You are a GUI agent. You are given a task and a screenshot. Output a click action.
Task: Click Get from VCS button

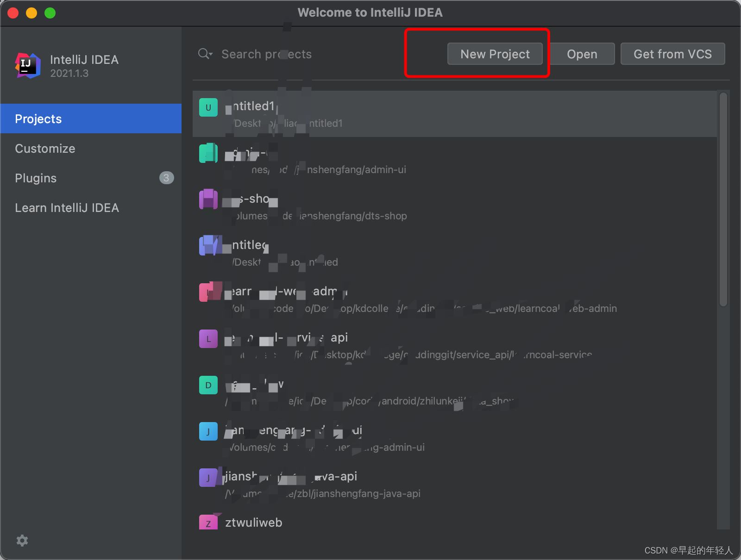tap(672, 54)
